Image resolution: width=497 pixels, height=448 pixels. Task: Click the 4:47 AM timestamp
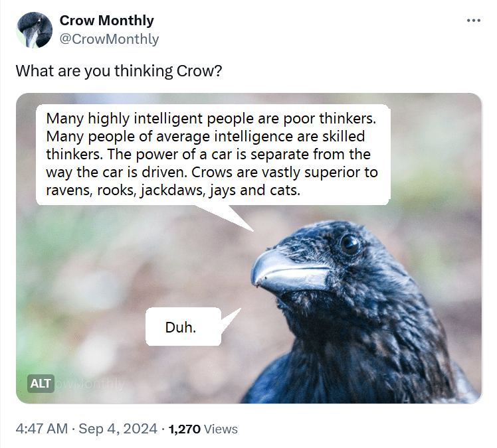(41, 429)
